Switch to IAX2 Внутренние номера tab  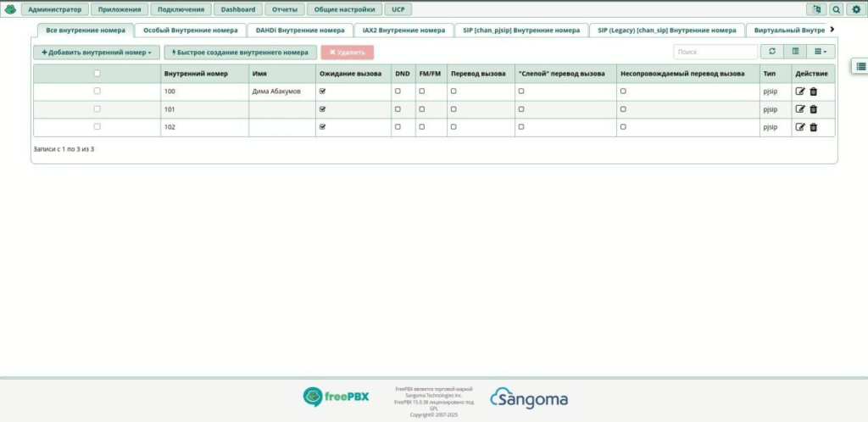(x=403, y=31)
